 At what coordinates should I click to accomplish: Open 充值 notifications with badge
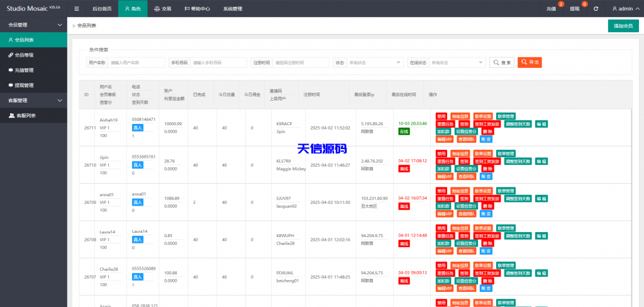[551, 9]
